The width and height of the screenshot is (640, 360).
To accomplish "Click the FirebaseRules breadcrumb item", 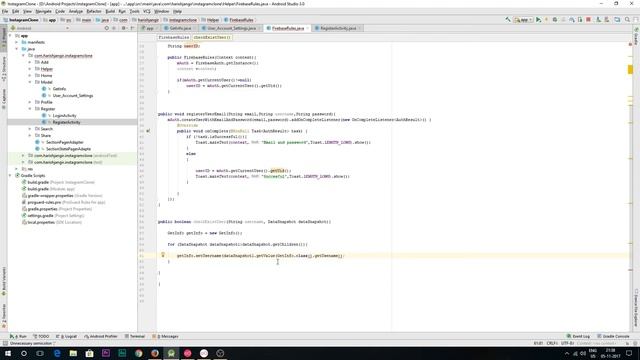I will point(239,20).
